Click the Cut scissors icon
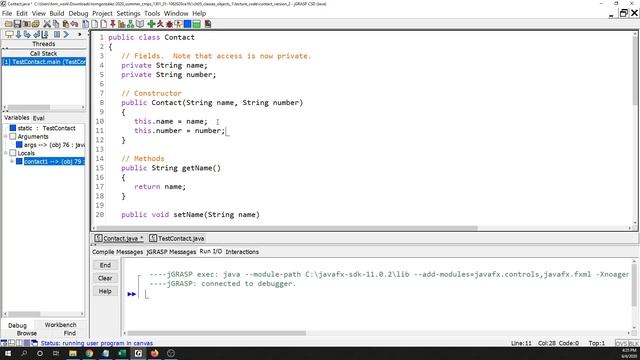Image resolution: width=640 pixels, height=360 pixels. 47,24
